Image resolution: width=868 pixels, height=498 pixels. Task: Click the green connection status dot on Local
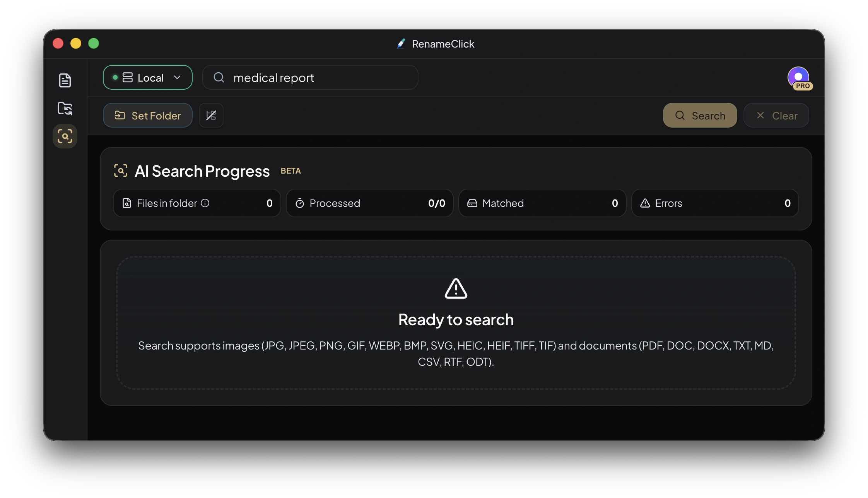pos(115,77)
